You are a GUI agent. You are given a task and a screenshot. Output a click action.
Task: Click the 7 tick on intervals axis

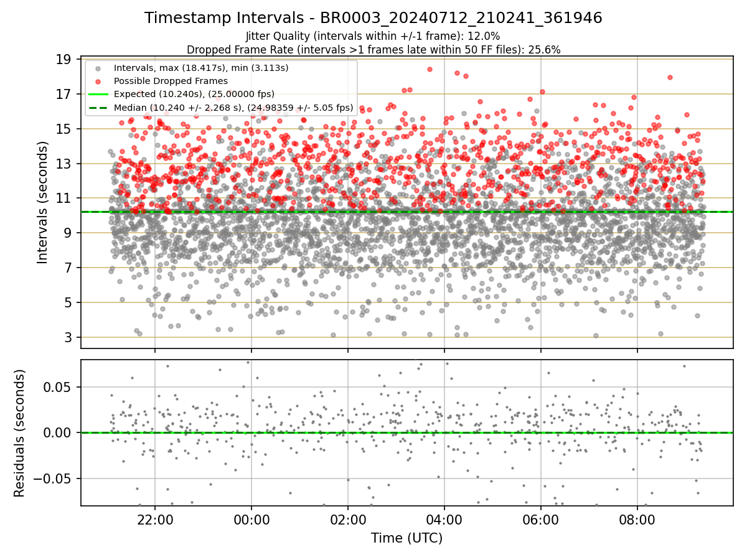coord(67,268)
